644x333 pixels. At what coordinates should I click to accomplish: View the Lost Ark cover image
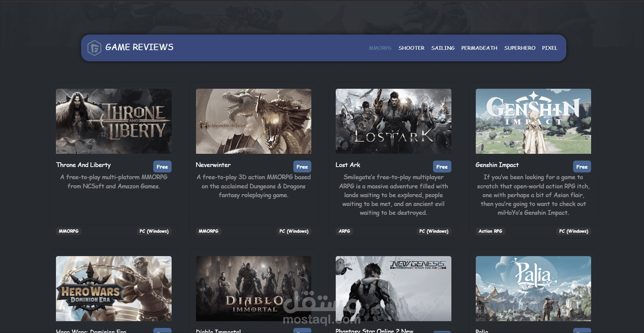393,121
